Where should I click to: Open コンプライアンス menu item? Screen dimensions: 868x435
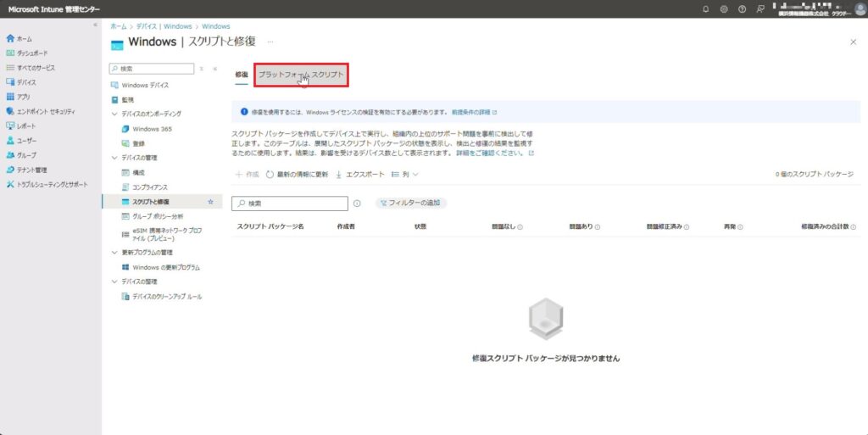144,187
